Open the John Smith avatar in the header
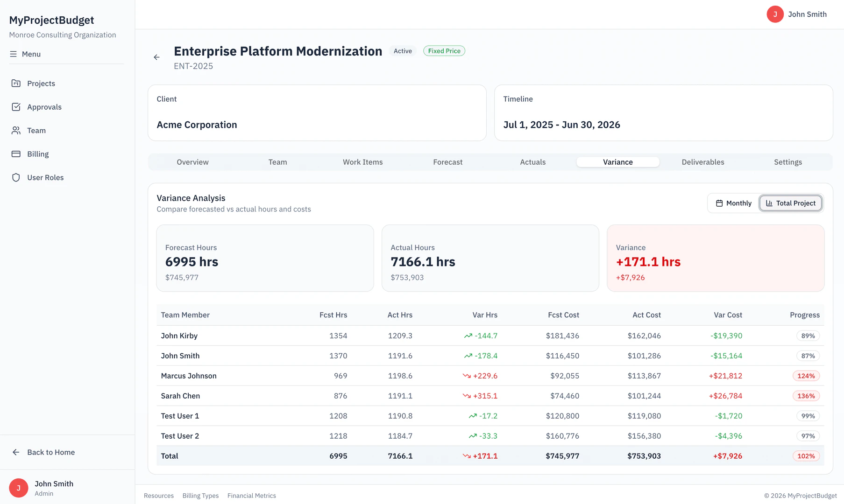Image resolution: width=844 pixels, height=504 pixels. click(x=775, y=14)
